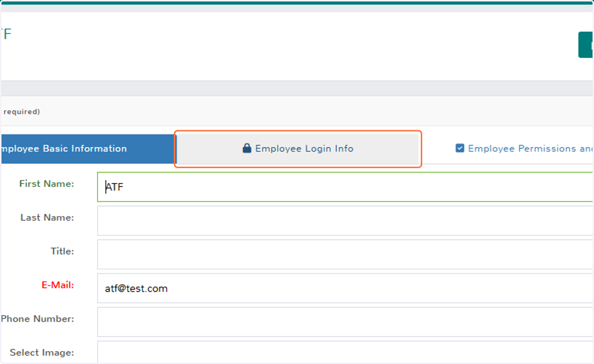
Task: Click the checkmark icon beside Employee Permissions
Action: point(460,148)
